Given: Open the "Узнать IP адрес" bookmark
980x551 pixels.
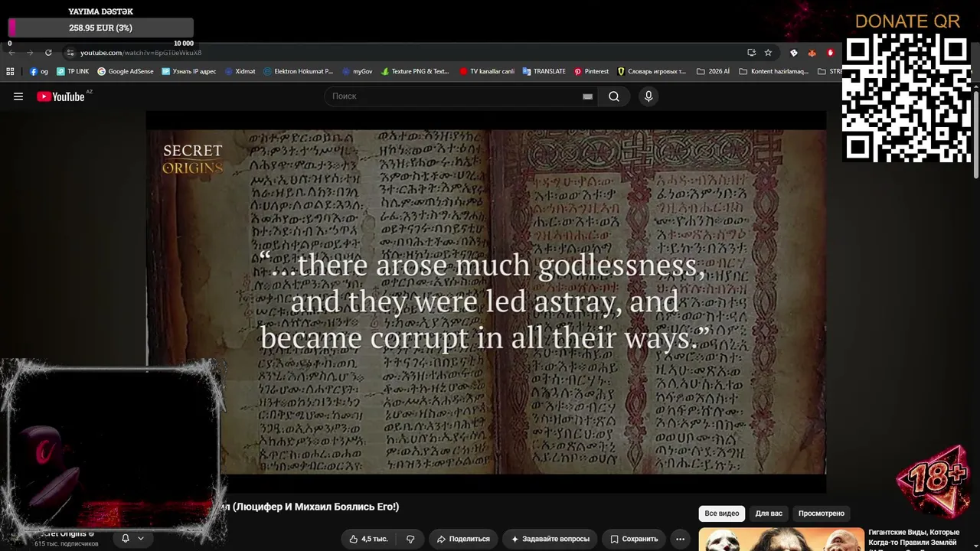Looking at the screenshot, I should [188, 71].
